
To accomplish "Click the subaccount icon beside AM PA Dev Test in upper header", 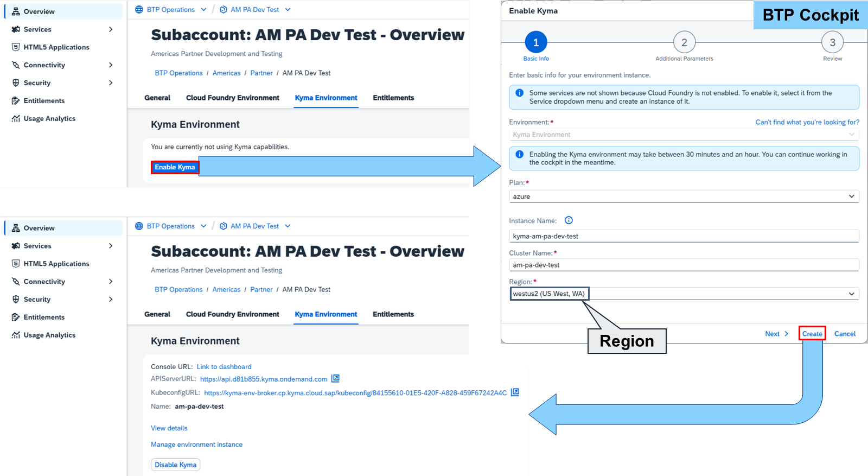I will (224, 9).
